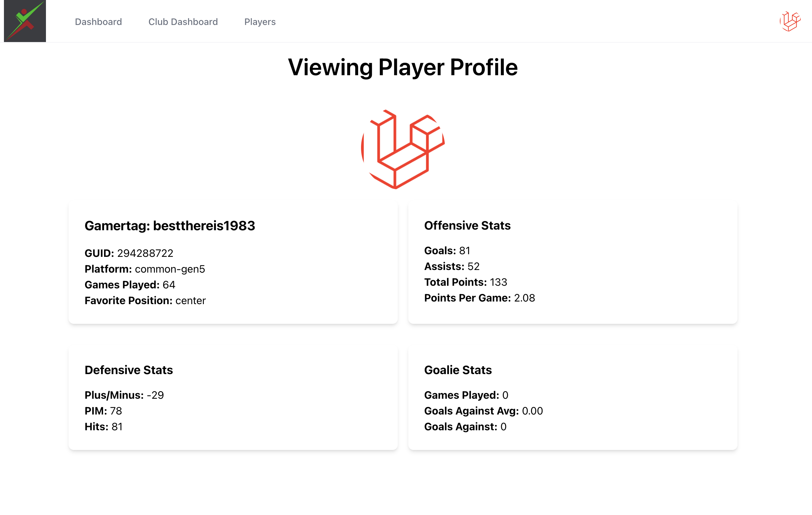Click the Viewing Player Profile heading

[x=403, y=67]
